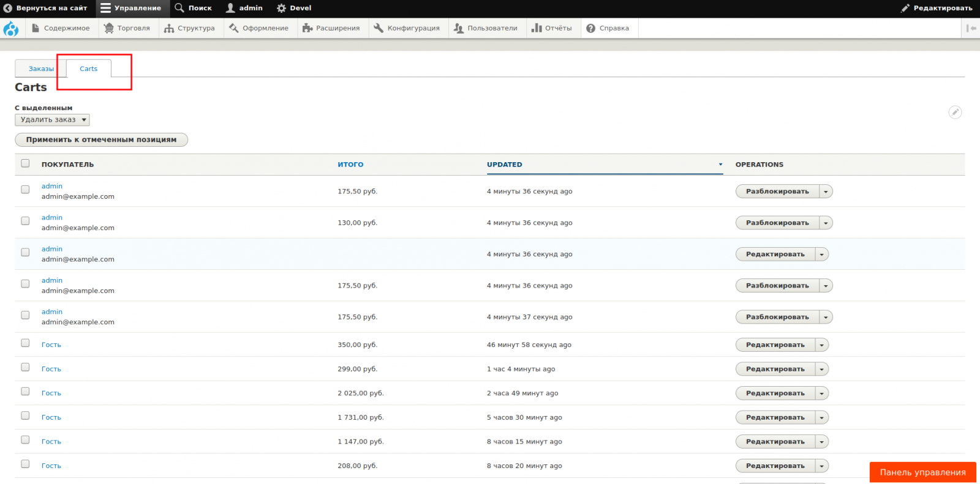Expand operations arrow for 37 секунд row

click(x=826, y=317)
